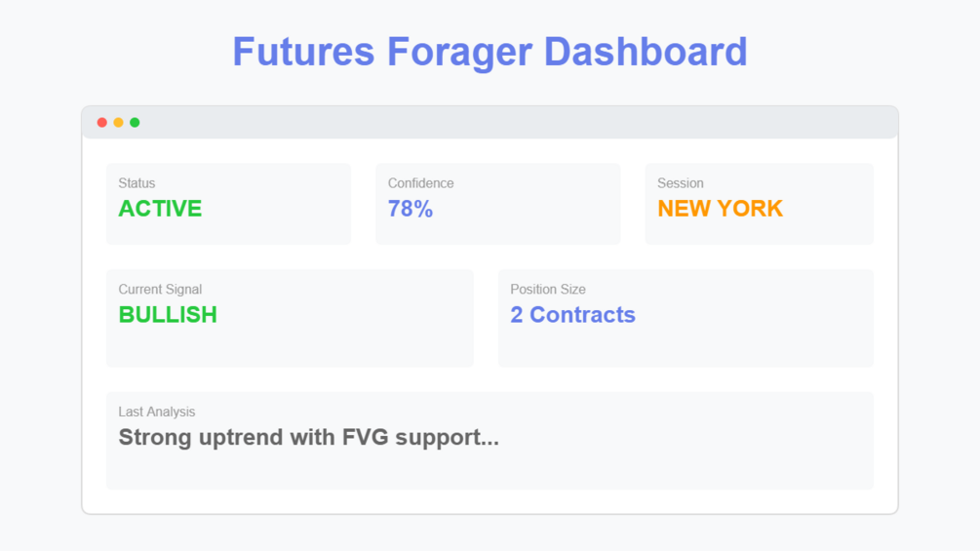
Task: Click the word Strong in the analysis text
Action: (x=154, y=438)
